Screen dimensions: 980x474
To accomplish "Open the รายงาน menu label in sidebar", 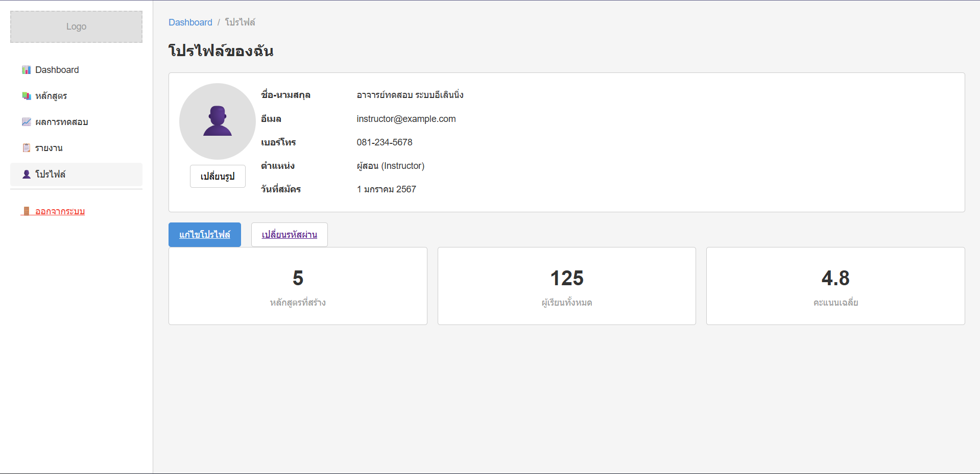I will (49, 148).
